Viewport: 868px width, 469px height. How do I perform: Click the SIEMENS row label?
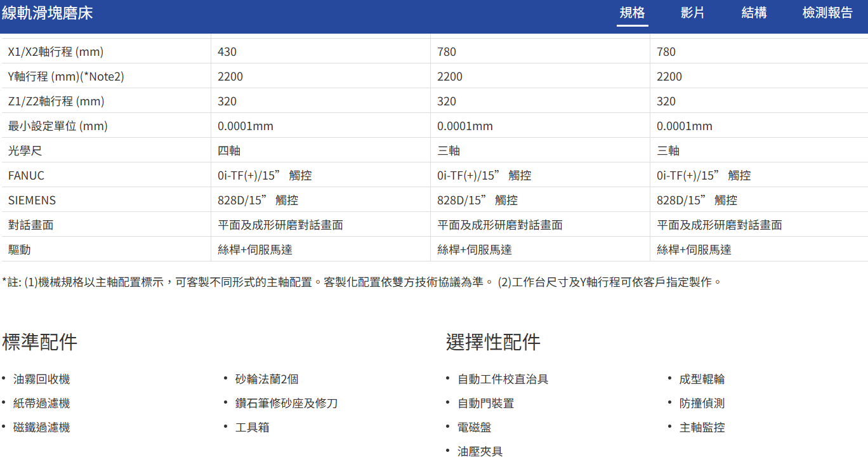tap(32, 201)
